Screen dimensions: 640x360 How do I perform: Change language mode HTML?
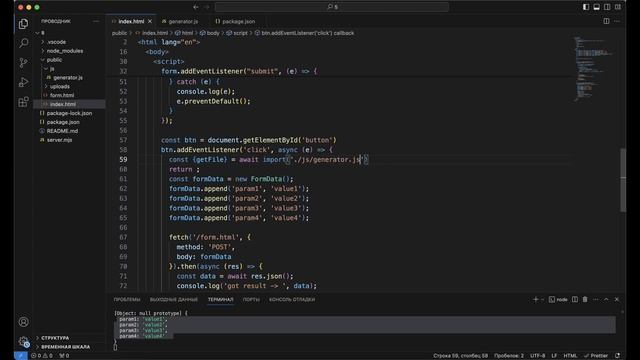(x=570, y=356)
